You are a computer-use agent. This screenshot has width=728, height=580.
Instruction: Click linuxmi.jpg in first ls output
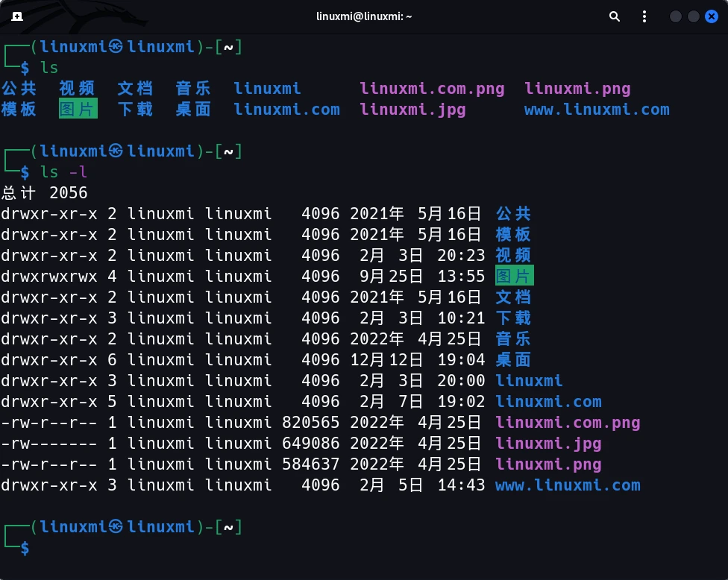click(412, 110)
